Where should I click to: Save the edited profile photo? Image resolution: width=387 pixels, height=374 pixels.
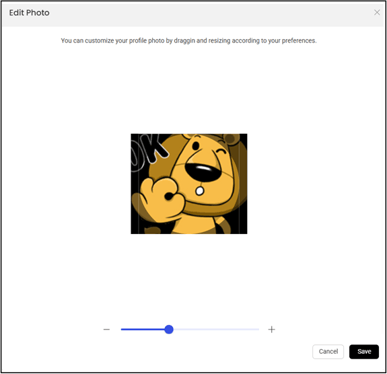[364, 352]
